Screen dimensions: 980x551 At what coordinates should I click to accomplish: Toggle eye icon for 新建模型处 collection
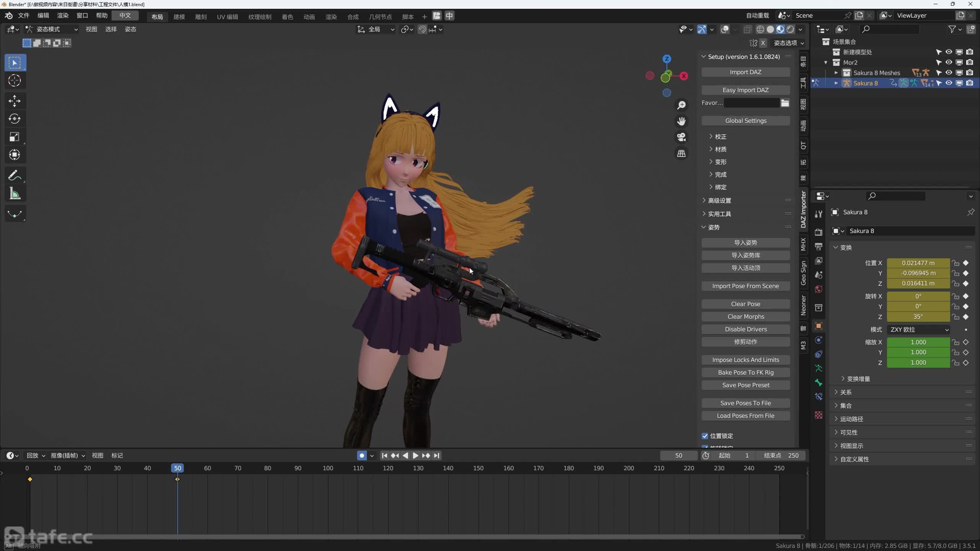pos(949,52)
